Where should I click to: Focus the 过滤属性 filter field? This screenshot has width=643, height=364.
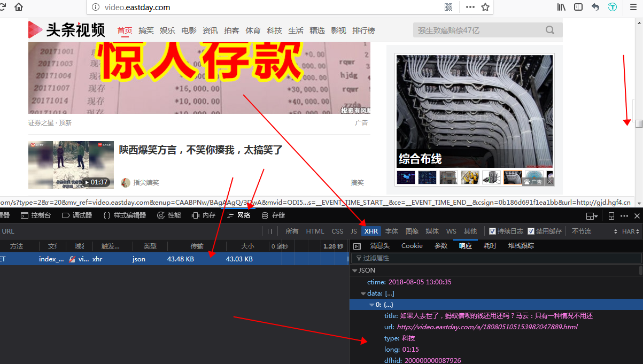pyautogui.click(x=497, y=258)
